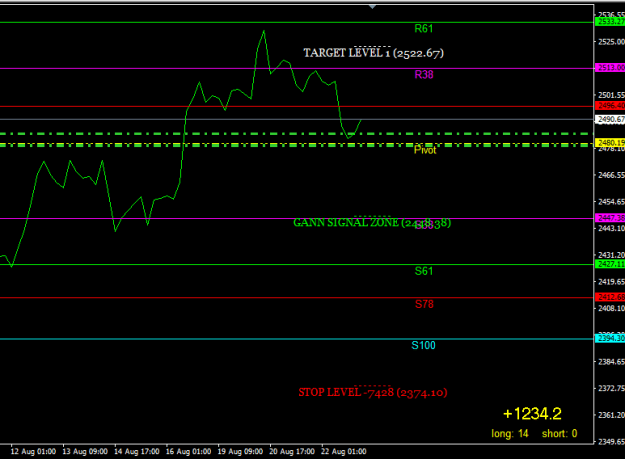This screenshot has height=459, width=625.
Task: Click the 'short: 0' counter
Action: (x=560, y=434)
